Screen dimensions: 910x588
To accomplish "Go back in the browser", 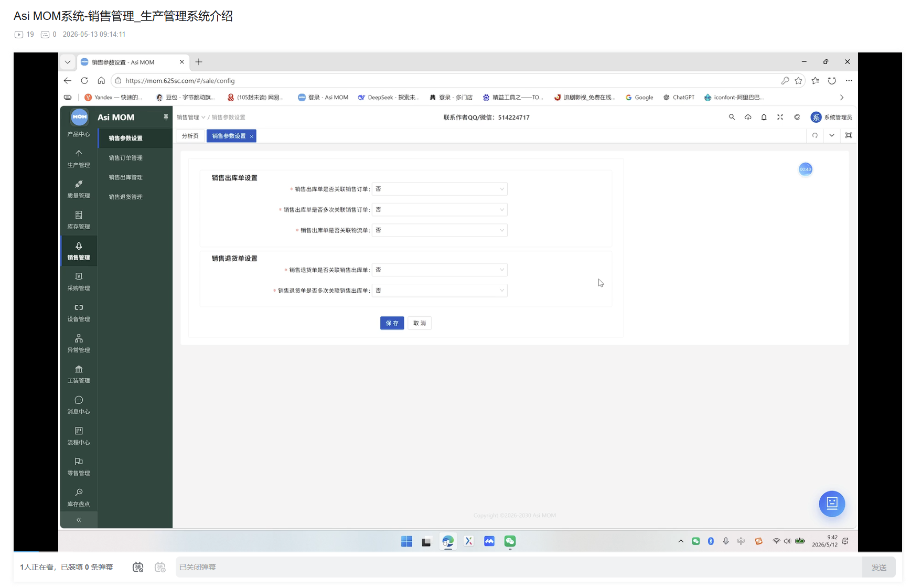I will 68,81.
